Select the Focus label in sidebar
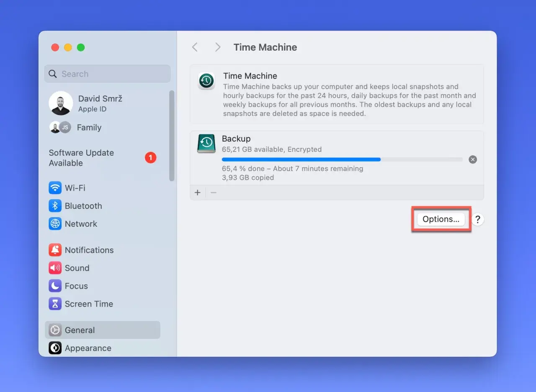The height and width of the screenshot is (392, 536). pos(76,286)
